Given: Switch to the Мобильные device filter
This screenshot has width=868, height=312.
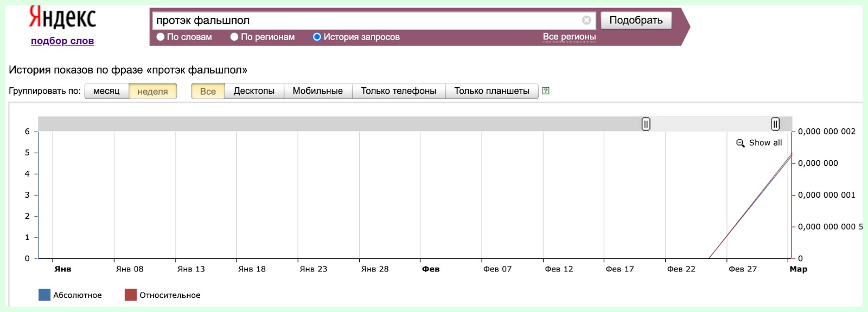Looking at the screenshot, I should (317, 91).
